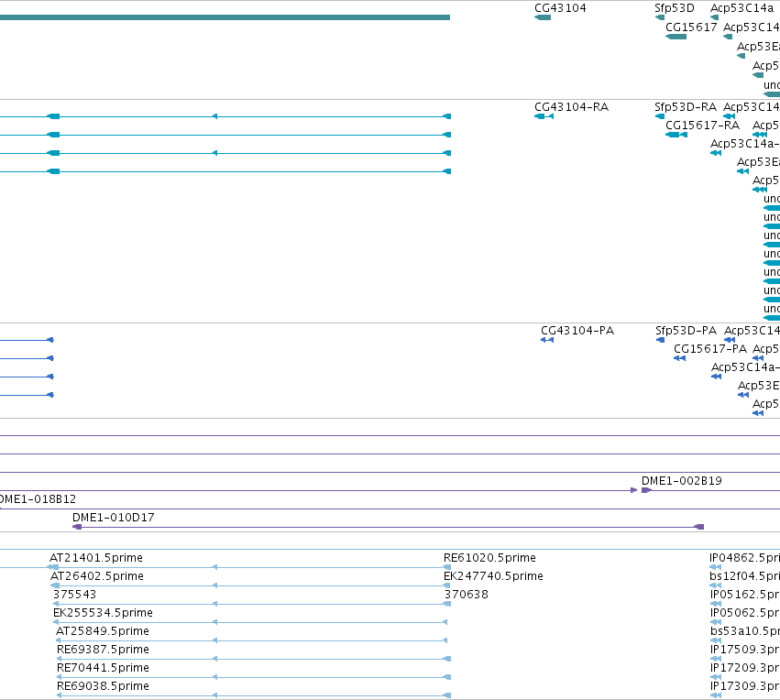Screen dimensions: 780x700
Task: Click the AT26402.5prime EST label
Action: click(x=97, y=576)
